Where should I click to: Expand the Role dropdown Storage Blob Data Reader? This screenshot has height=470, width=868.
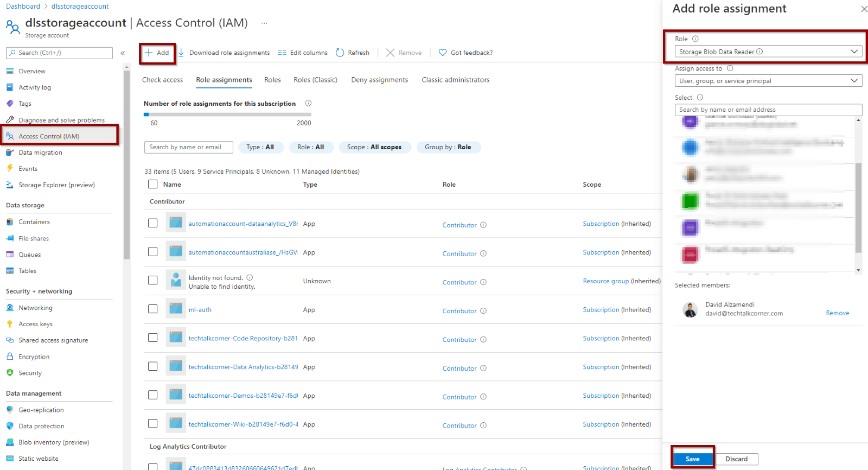[768, 52]
